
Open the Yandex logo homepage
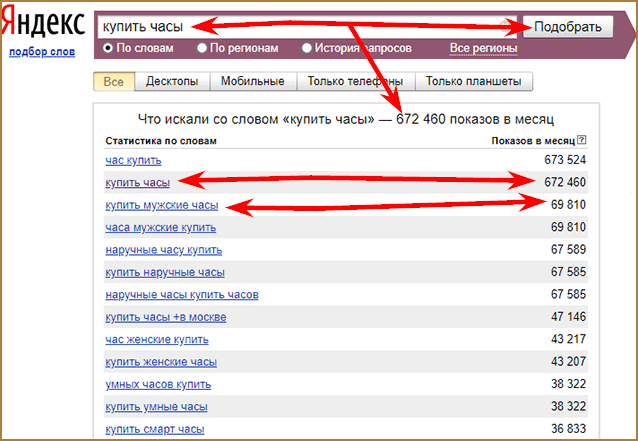(x=43, y=22)
